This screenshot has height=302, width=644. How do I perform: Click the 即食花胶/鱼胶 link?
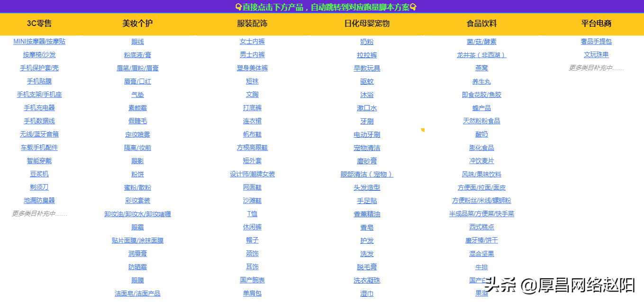(x=481, y=95)
